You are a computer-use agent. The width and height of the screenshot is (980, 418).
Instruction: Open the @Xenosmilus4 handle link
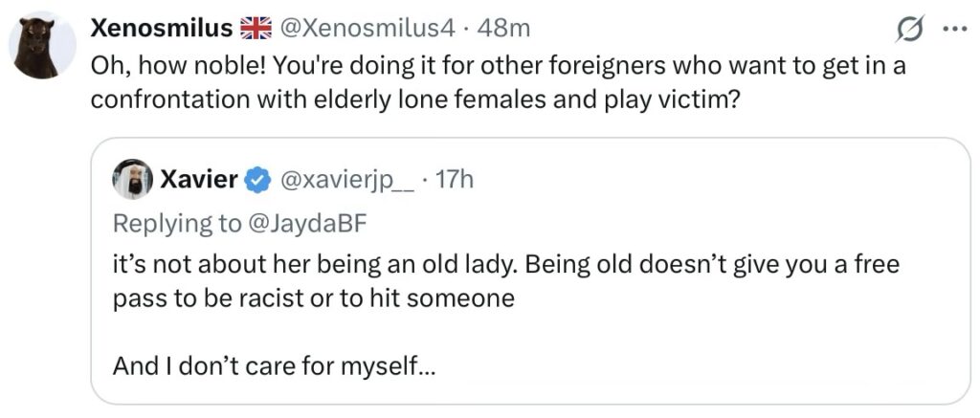(x=367, y=30)
